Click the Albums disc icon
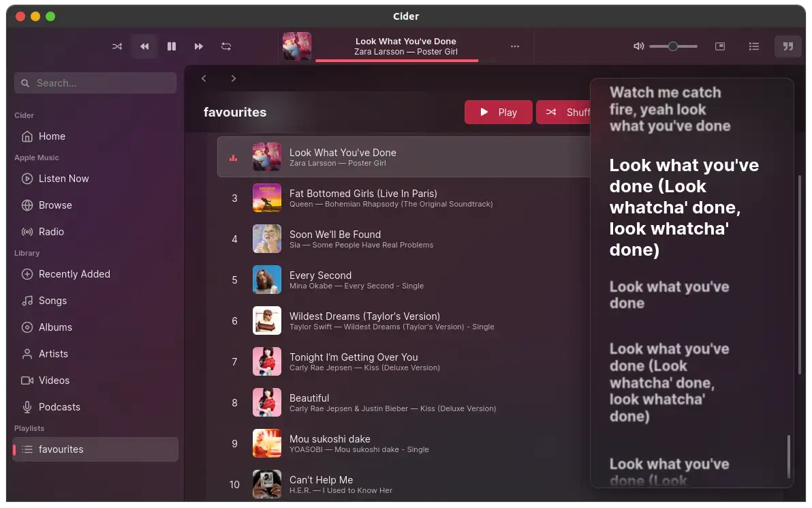This screenshot has height=508, width=812. coord(27,327)
